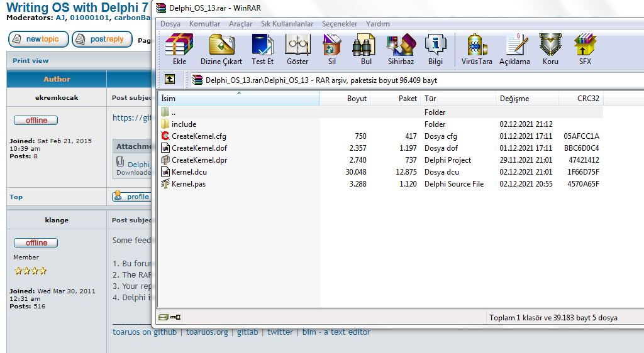Click ekremkocak's offline status badge

tap(36, 120)
